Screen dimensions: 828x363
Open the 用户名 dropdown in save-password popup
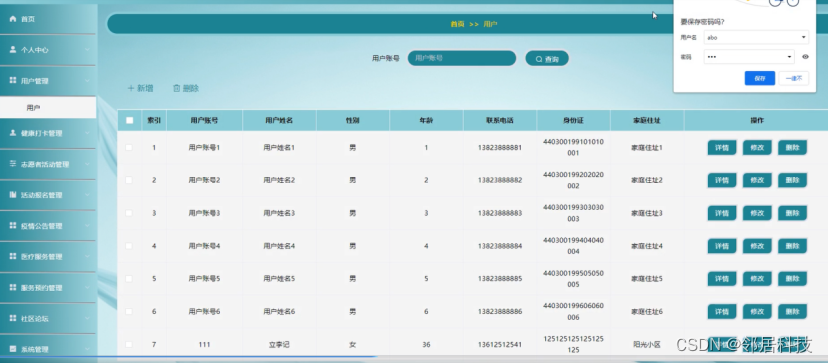click(756, 38)
